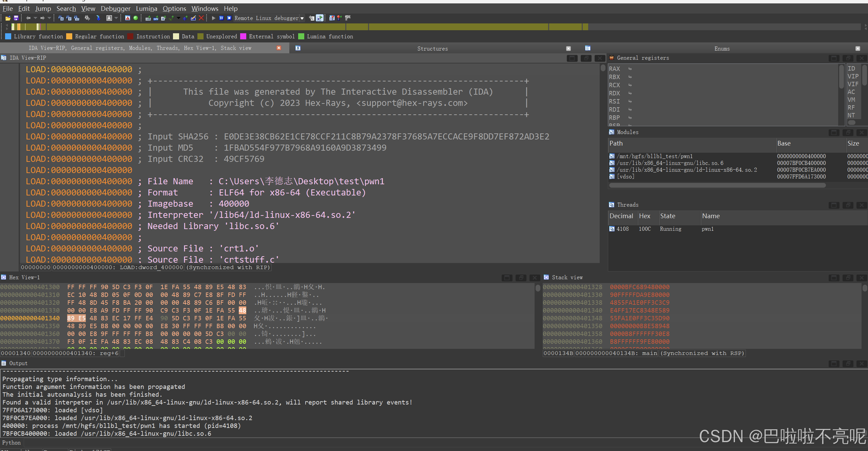Open the Remote Linux debugger dropdown
The height and width of the screenshot is (451, 868).
pyautogui.click(x=302, y=18)
